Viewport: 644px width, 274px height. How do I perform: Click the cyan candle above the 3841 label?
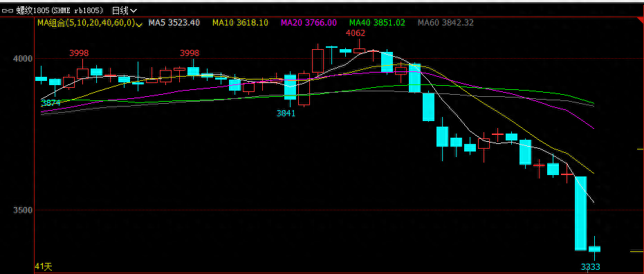290,87
